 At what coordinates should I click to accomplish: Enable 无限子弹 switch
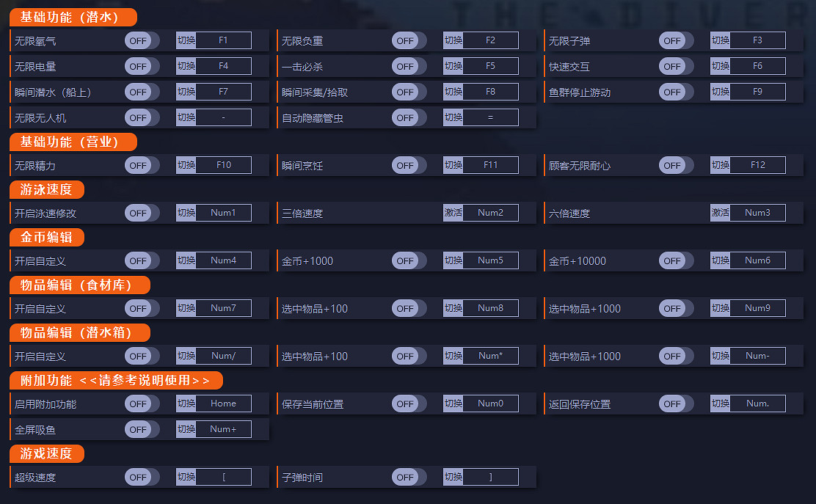[676, 40]
